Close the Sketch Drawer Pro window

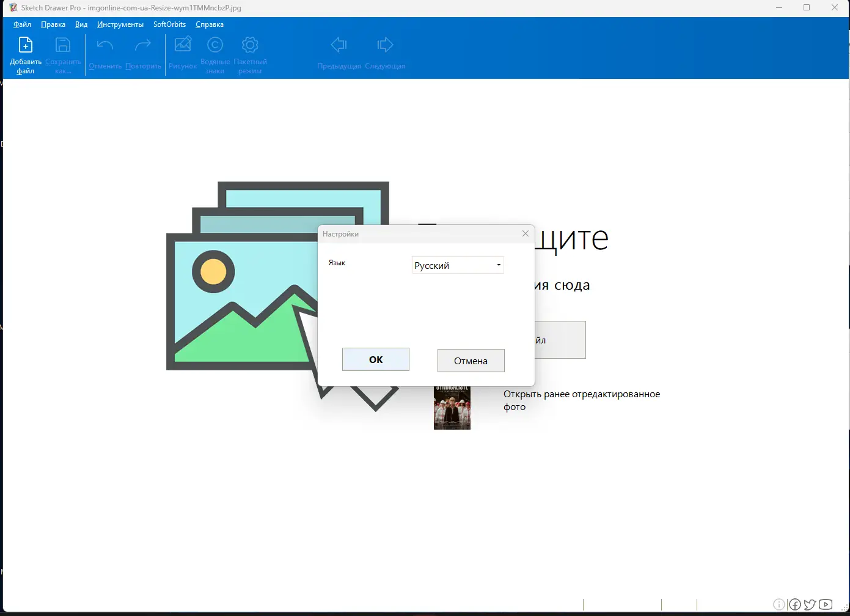click(835, 8)
